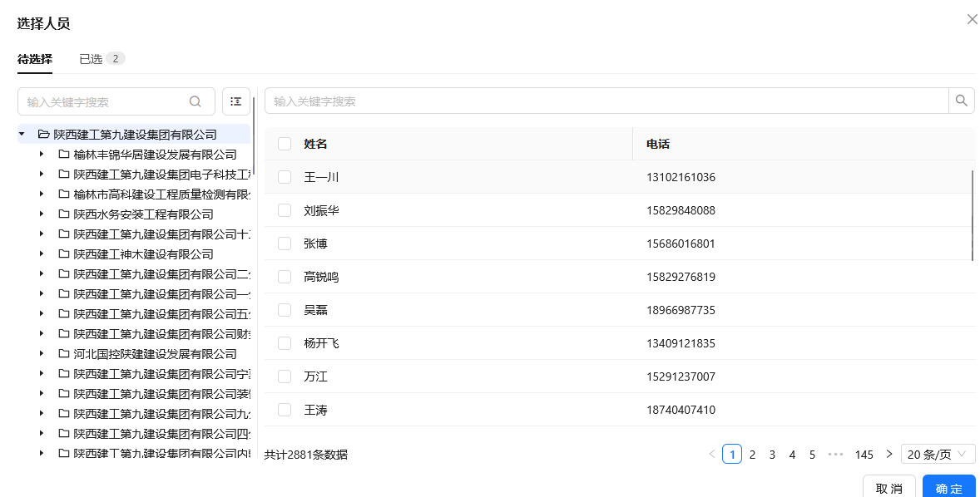This screenshot has width=980, height=497.
Task: Open the 20 条/页 page size dropdown
Action: tap(938, 454)
